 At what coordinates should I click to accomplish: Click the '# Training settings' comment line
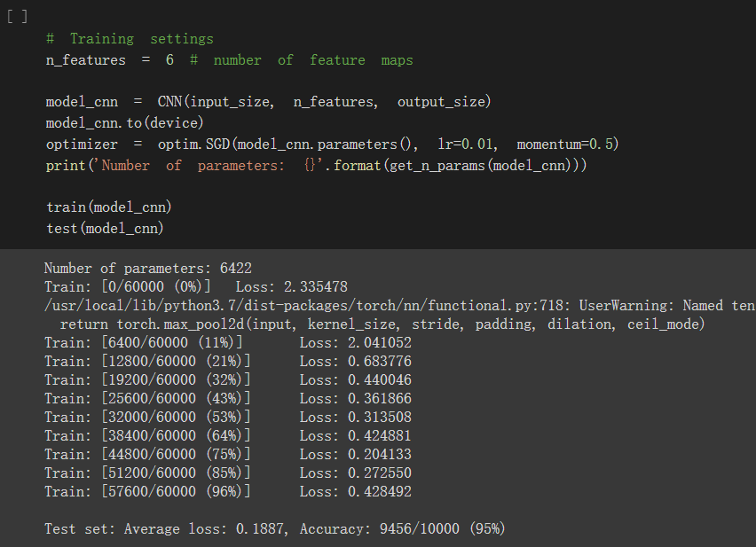tap(130, 39)
